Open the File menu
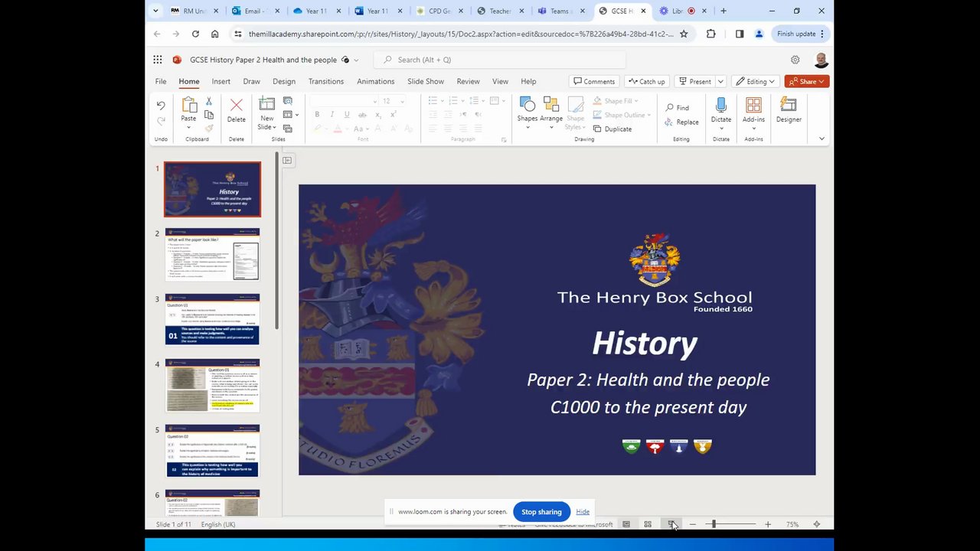Viewport: 980px width, 551px height. 161,81
